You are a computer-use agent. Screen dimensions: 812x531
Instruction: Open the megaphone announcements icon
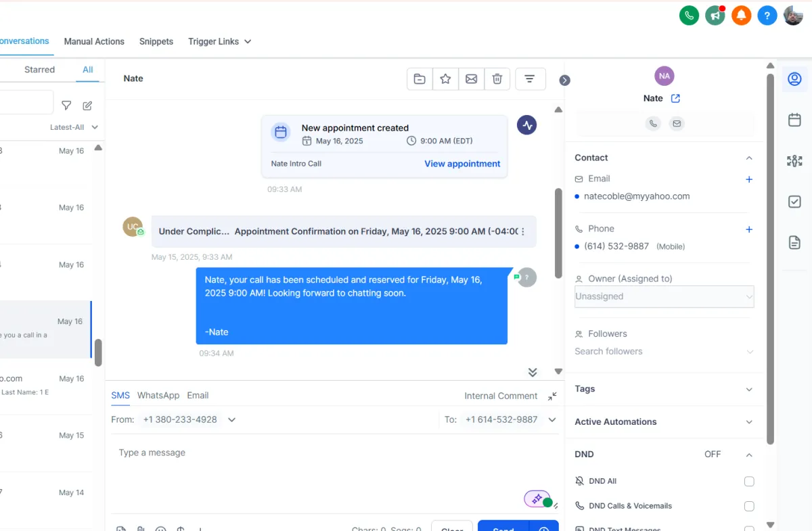pos(715,15)
